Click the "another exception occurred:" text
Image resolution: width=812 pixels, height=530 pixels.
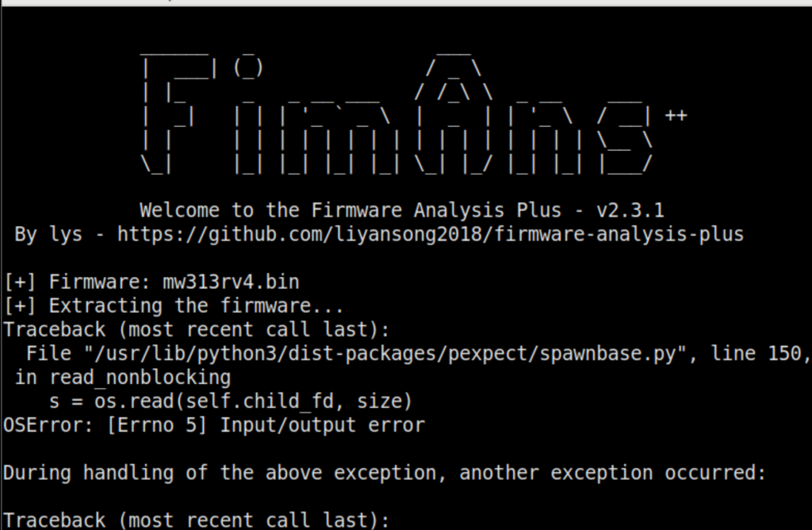(612, 473)
